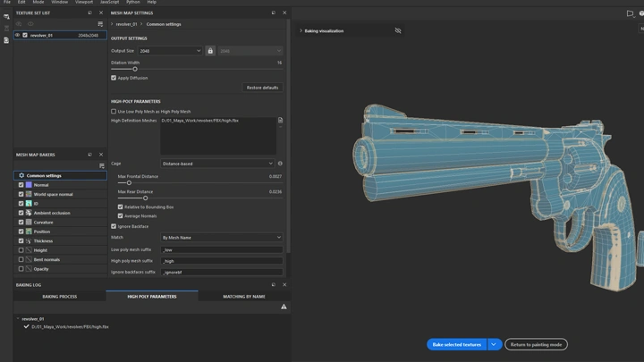Select Common settings in bakers list
644x362 pixels.
coord(61,175)
